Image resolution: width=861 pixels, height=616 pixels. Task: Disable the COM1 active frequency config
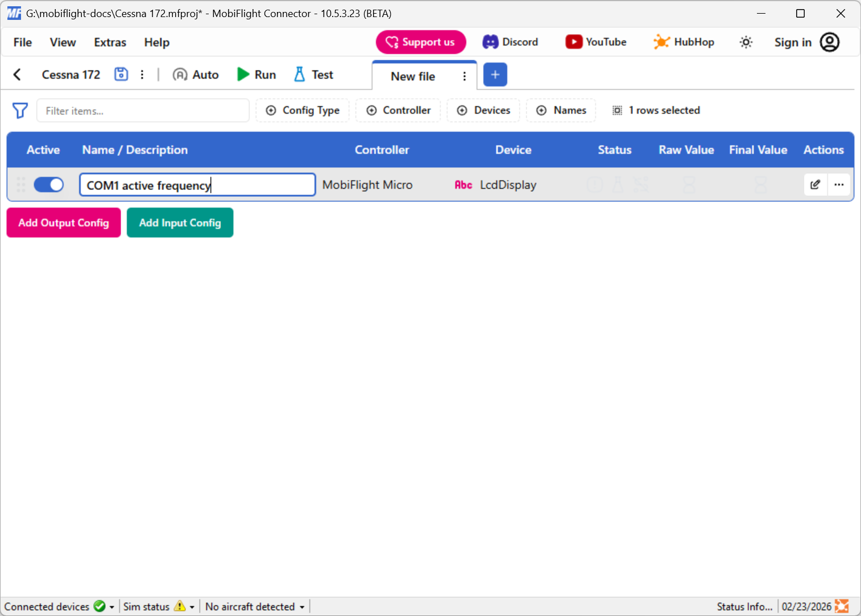(49, 184)
